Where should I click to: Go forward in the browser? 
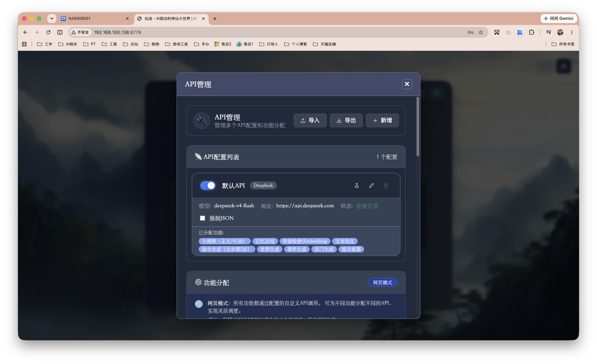37,32
